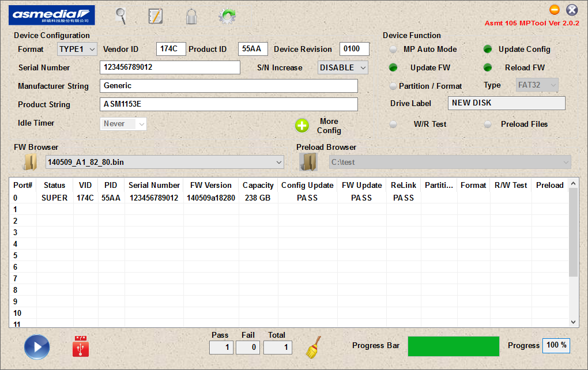
Task: Select the 238 GB capacity cell
Action: 258,198
